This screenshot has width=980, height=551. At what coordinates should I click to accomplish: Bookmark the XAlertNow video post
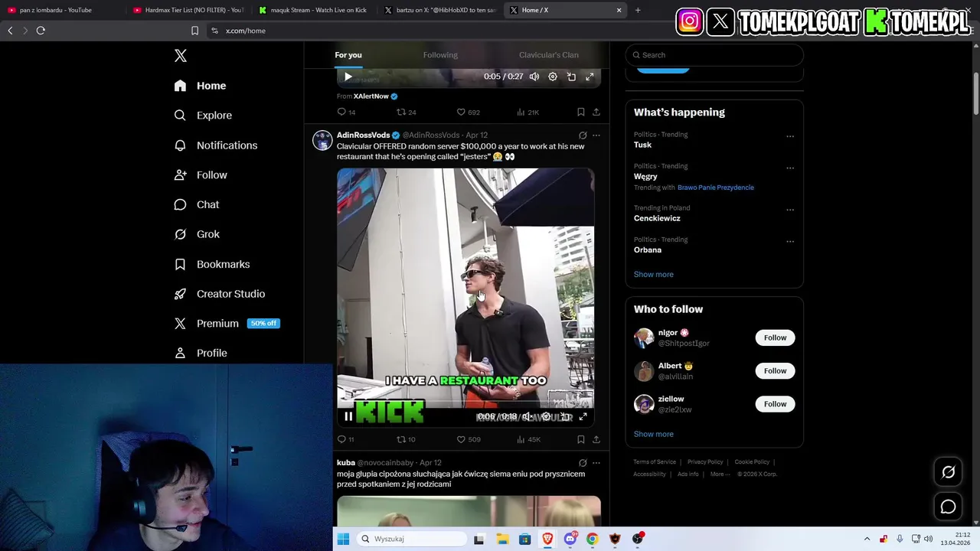pyautogui.click(x=580, y=112)
